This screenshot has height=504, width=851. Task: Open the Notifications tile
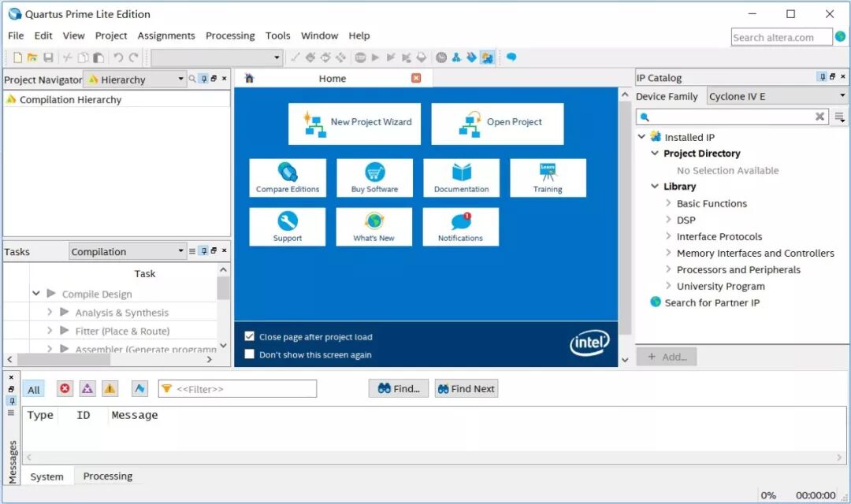[x=460, y=227]
